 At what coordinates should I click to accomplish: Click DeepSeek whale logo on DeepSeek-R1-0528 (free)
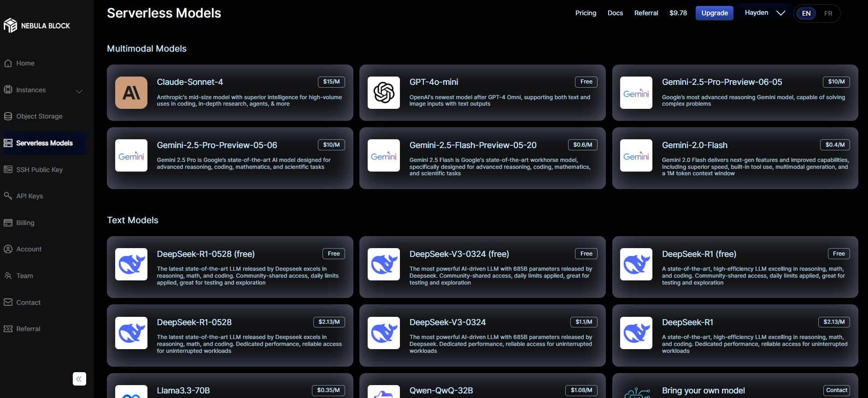click(131, 264)
